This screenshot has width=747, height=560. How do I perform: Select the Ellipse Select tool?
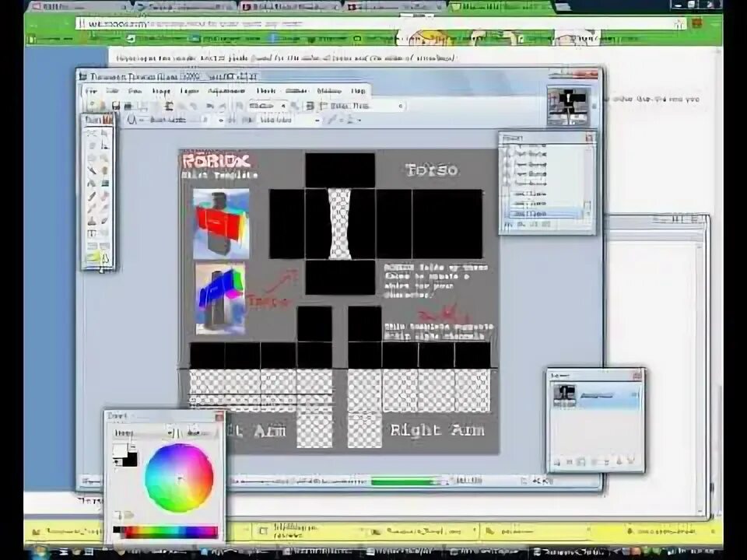[92, 158]
